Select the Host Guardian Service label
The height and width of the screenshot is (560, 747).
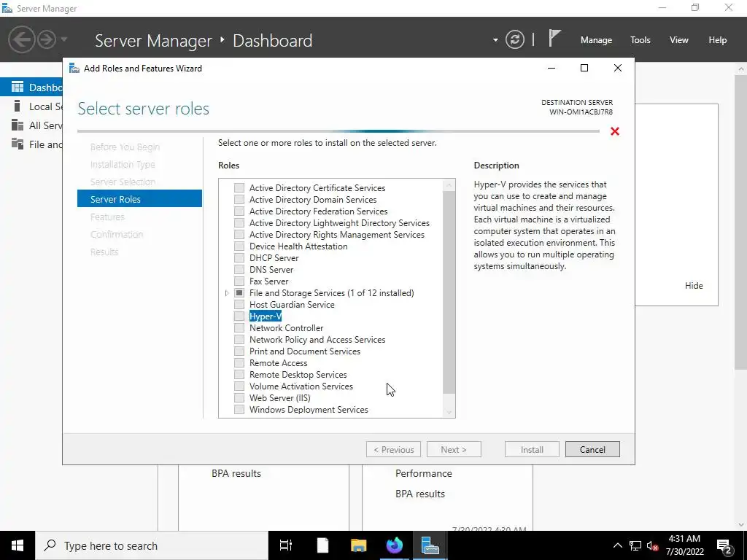point(292,304)
